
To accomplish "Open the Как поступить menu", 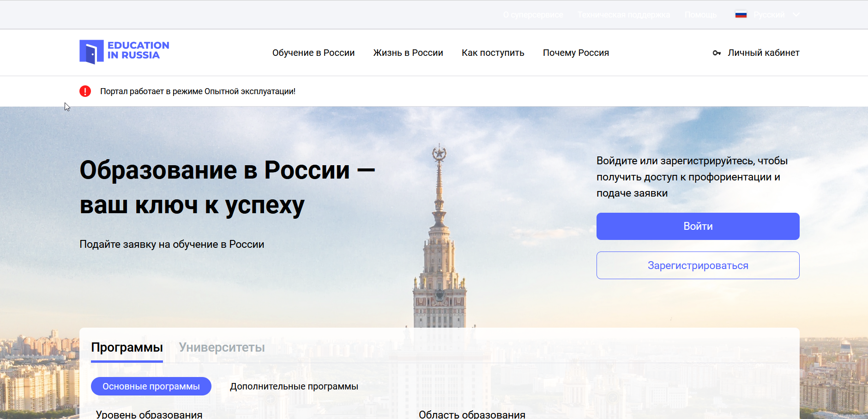I will tap(493, 53).
